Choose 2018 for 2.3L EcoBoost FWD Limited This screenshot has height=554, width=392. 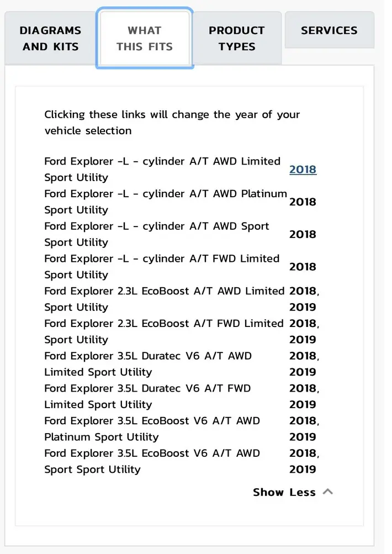(303, 324)
